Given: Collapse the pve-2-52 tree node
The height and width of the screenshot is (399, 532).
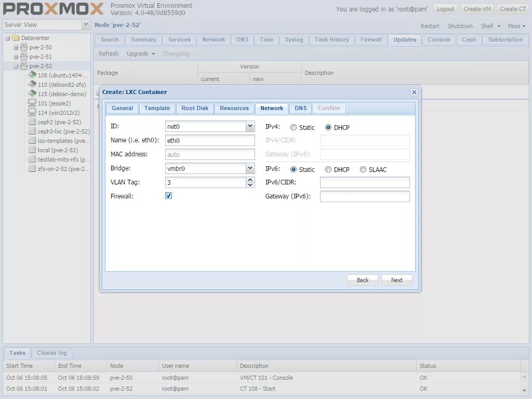Looking at the screenshot, I should point(16,66).
